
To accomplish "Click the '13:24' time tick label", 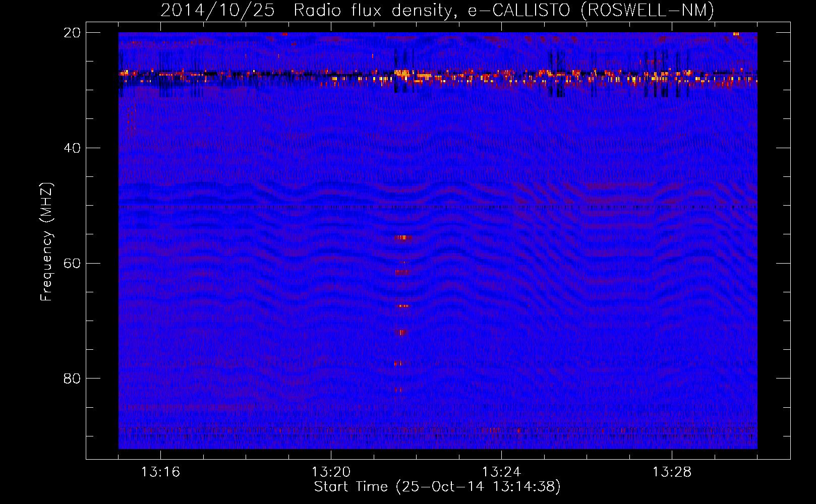I will tap(501, 472).
